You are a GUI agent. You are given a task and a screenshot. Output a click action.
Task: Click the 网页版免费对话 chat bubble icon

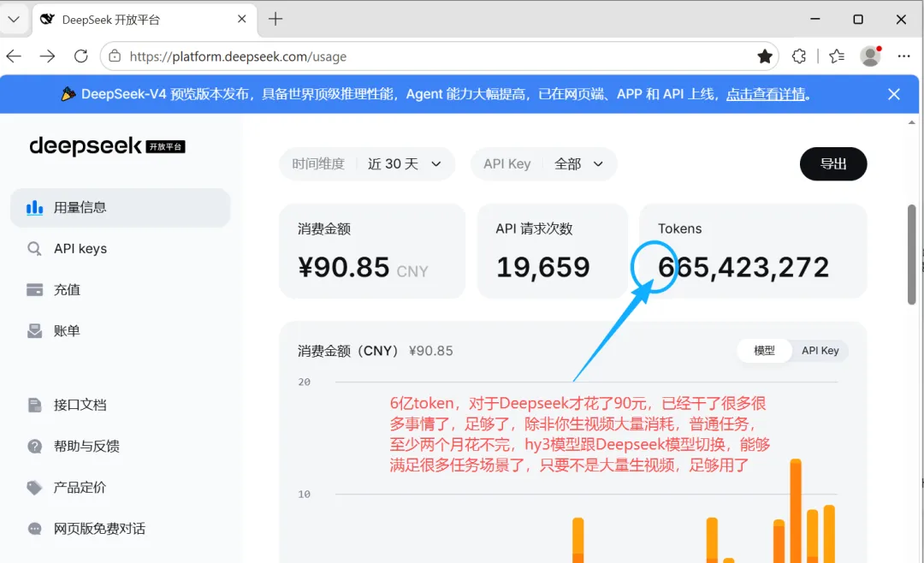click(x=35, y=529)
